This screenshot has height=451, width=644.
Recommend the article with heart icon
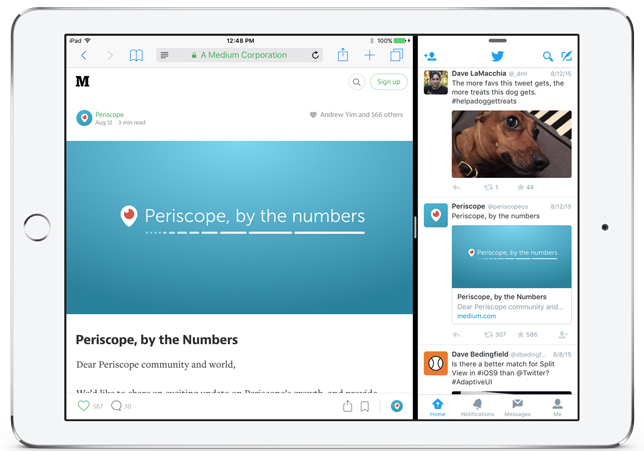[x=83, y=406]
